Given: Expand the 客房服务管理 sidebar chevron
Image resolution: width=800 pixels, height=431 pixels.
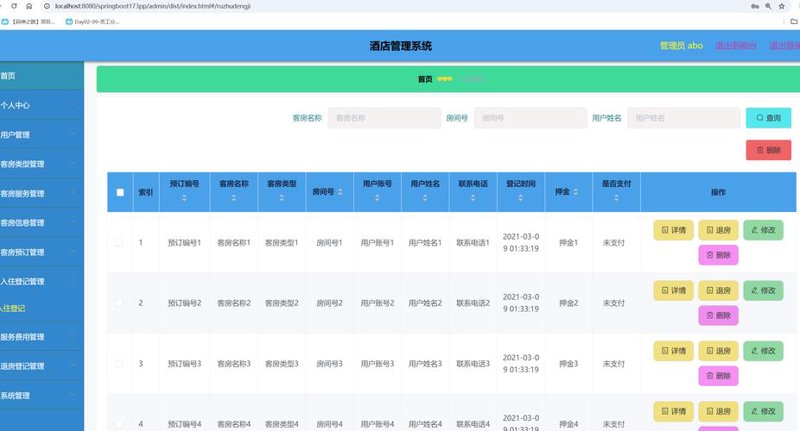Looking at the screenshot, I should click(73, 193).
